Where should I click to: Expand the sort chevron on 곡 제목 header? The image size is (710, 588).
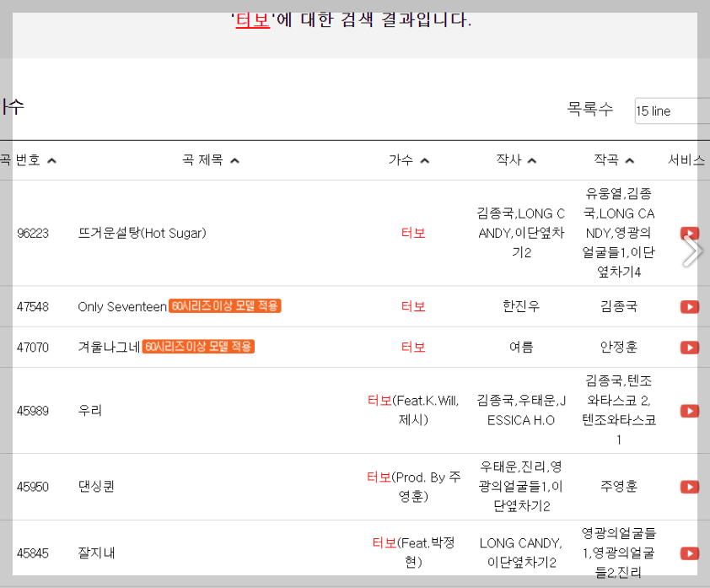(235, 159)
